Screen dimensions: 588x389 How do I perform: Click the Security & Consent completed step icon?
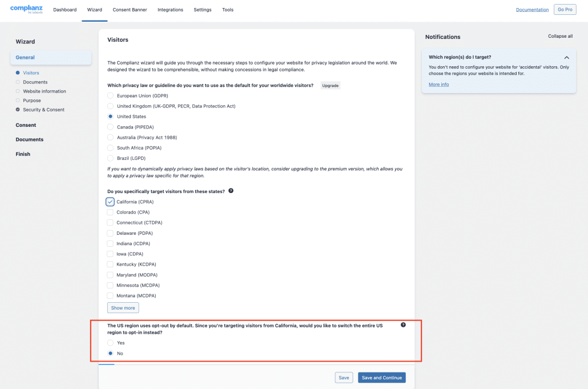18,110
